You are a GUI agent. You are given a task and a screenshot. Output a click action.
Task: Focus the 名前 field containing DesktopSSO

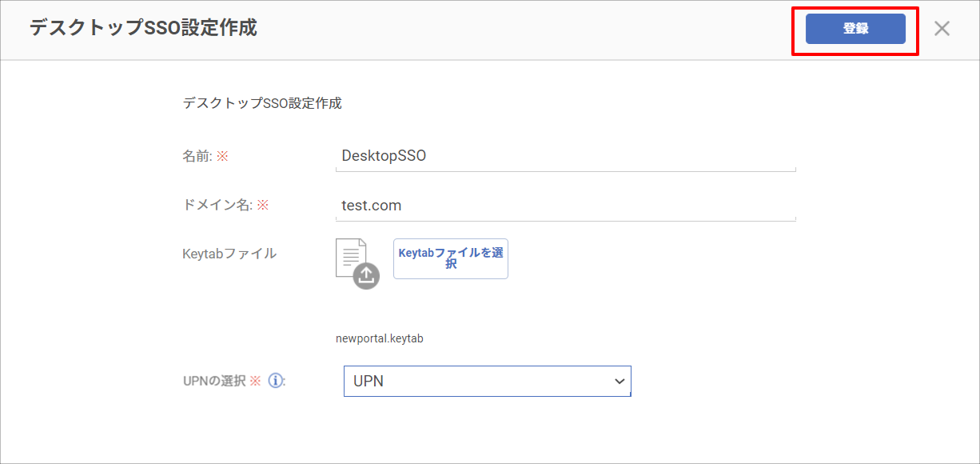(x=566, y=156)
